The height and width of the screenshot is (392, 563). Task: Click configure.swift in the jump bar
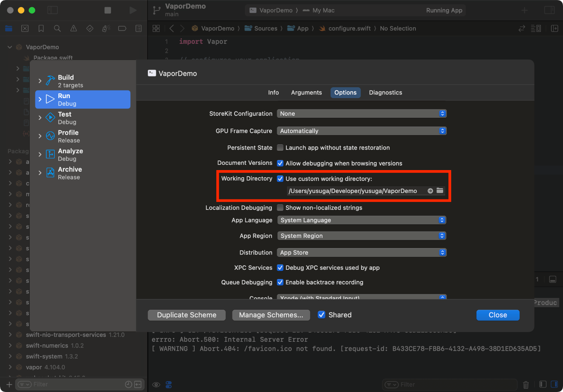coord(345,29)
